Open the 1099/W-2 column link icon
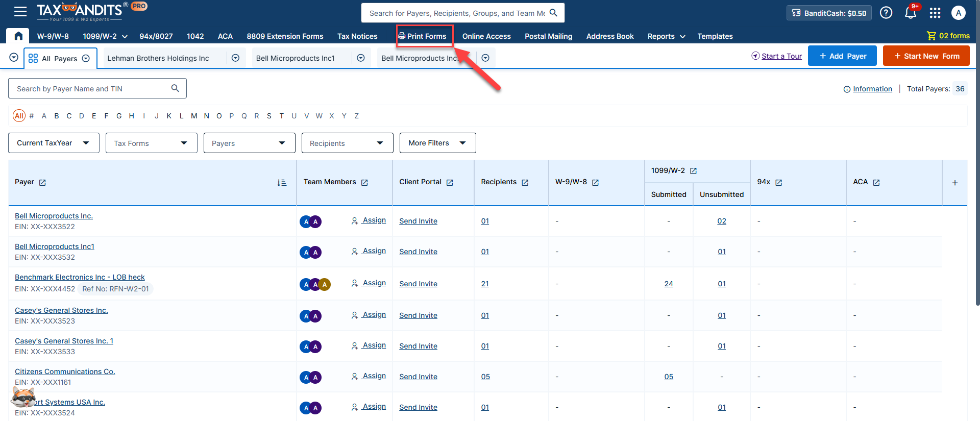 click(x=693, y=171)
